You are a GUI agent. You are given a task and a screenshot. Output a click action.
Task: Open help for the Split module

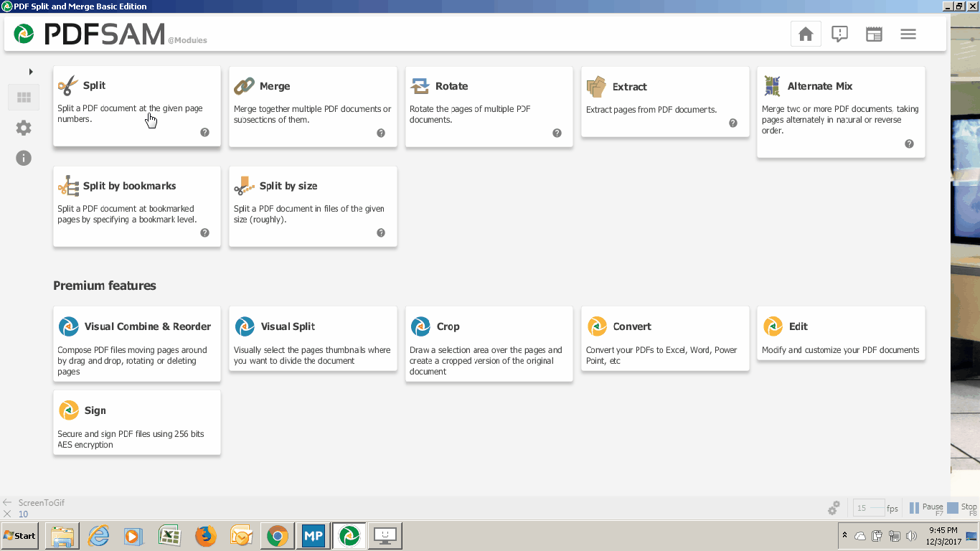pyautogui.click(x=204, y=133)
